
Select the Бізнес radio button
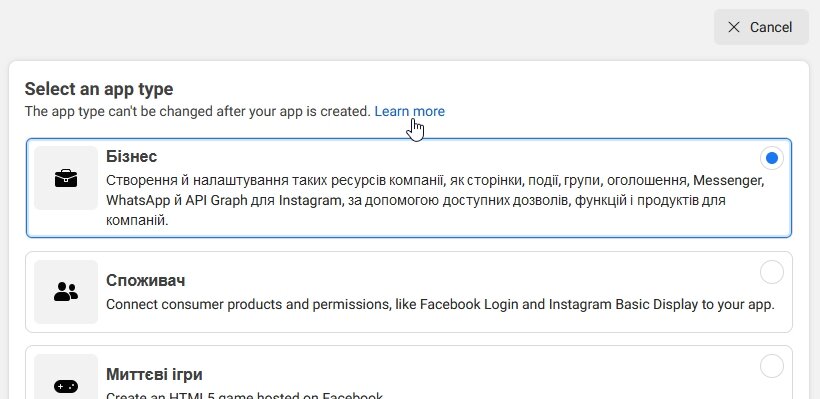click(x=771, y=158)
